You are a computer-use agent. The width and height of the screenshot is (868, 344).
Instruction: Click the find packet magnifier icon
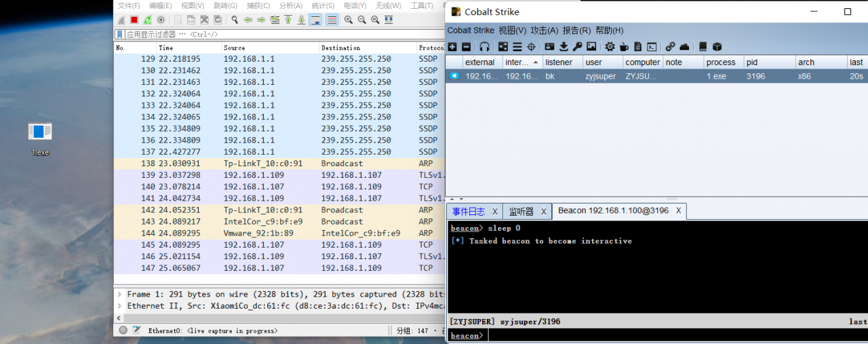tap(235, 20)
